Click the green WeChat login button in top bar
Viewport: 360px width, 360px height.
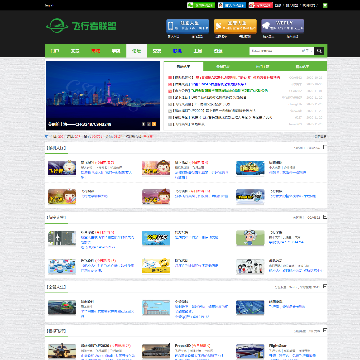coord(201,5)
